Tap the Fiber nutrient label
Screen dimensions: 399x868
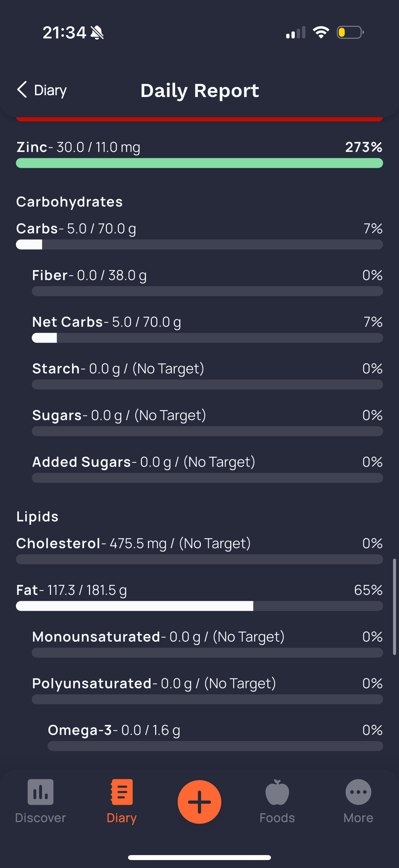(x=50, y=275)
